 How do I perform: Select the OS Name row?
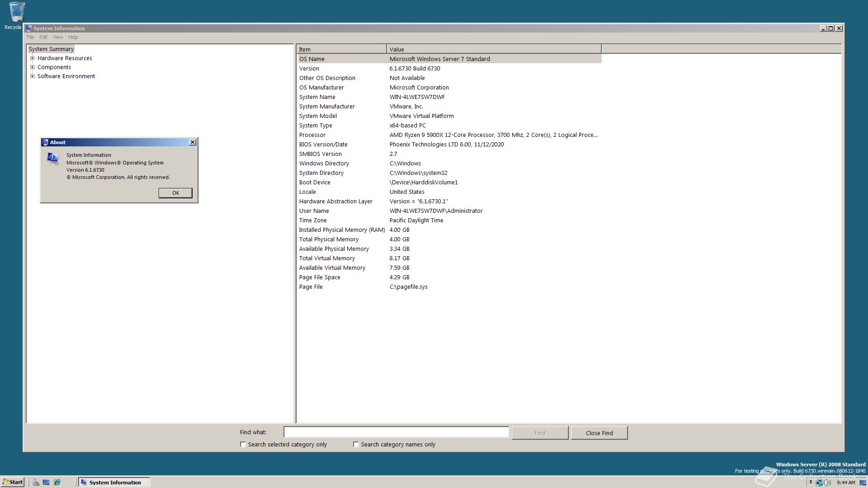tap(449, 59)
